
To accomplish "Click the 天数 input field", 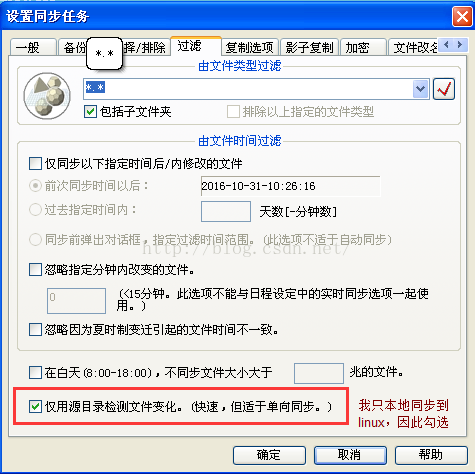I will (x=226, y=211).
